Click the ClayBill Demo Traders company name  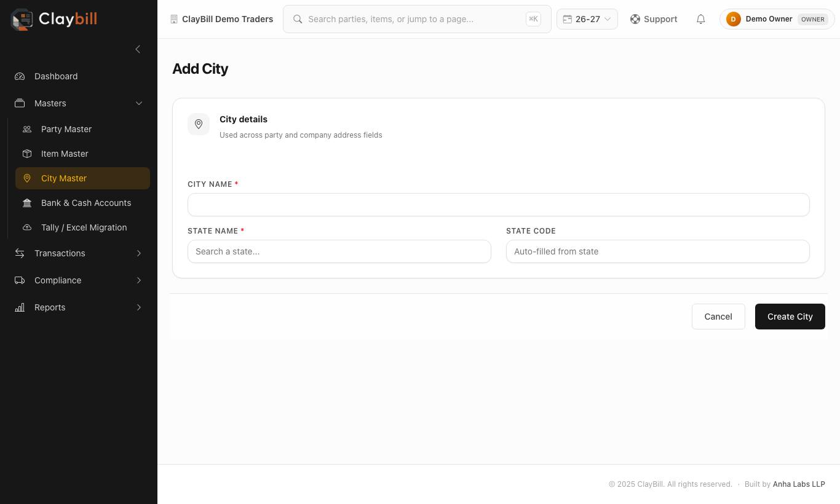pos(228,19)
